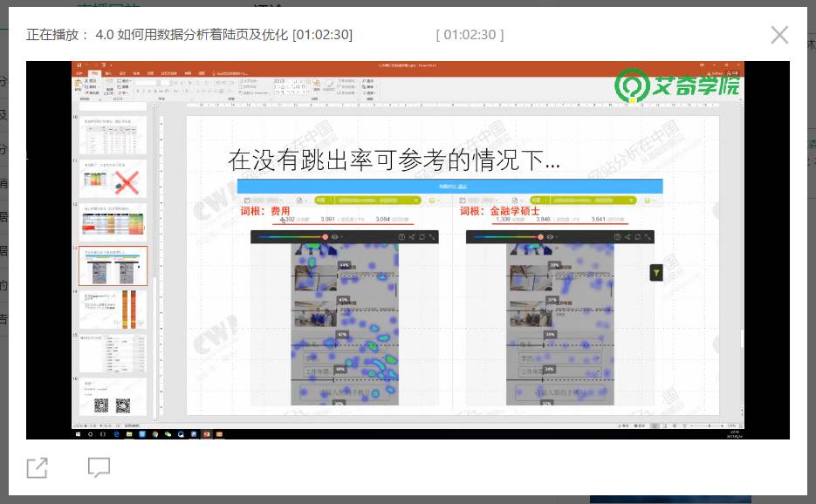The width and height of the screenshot is (816, 504).
Task: Switch to the 设计 ribbon tab
Action: tap(122, 73)
